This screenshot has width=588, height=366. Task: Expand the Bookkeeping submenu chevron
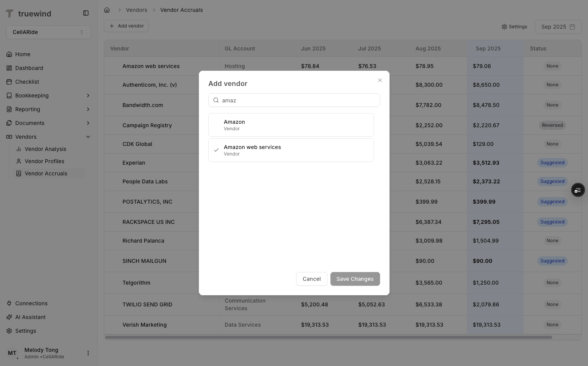coord(88,96)
